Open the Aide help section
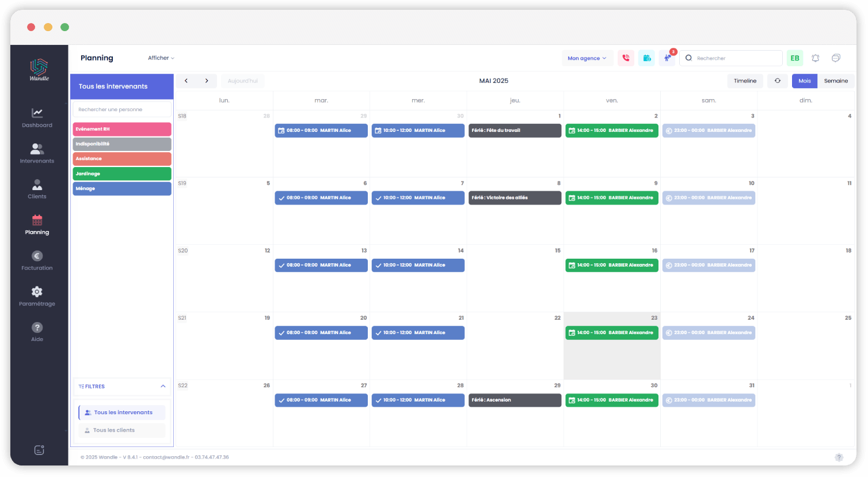Screen dimensions: 868x477 (37, 332)
